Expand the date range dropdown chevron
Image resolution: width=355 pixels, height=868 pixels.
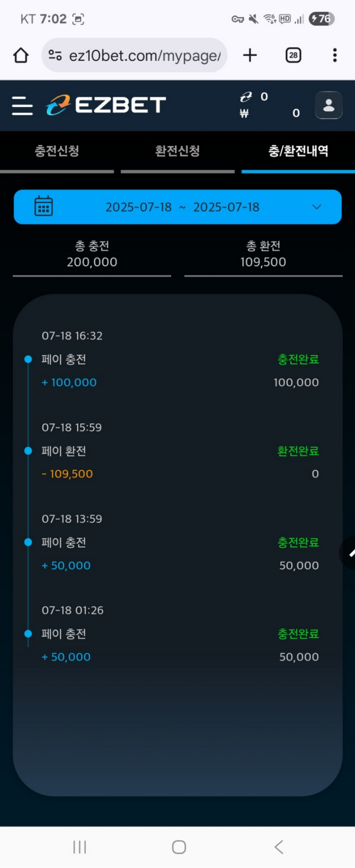click(317, 207)
